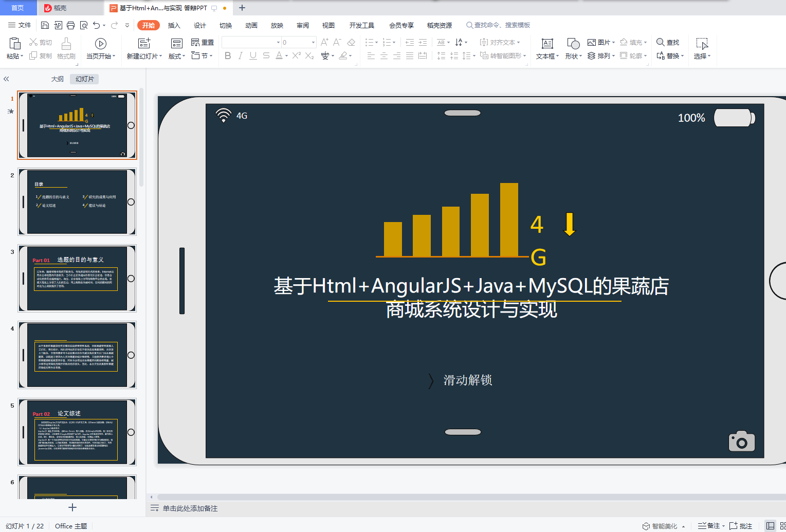Start slideshow from current slide (当页开始)

tap(101, 43)
